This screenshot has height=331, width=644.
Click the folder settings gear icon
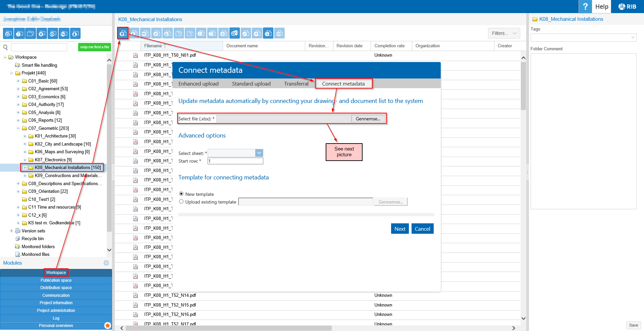(8, 34)
